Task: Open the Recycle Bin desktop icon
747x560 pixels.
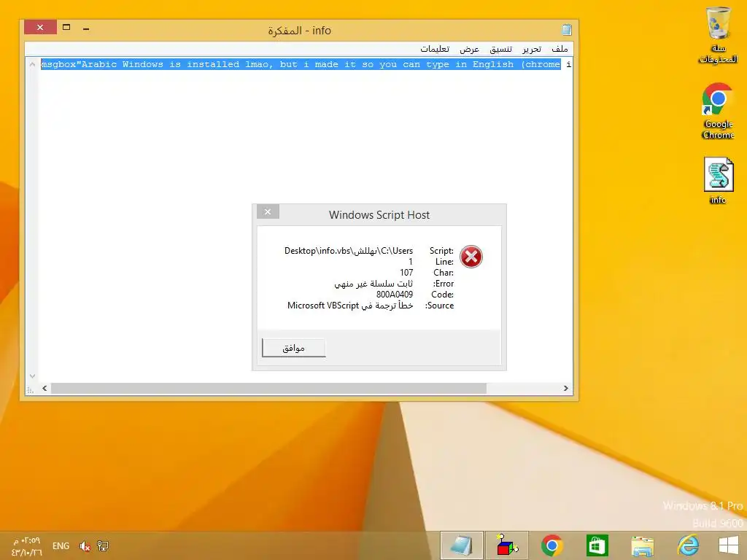Action: 719,35
